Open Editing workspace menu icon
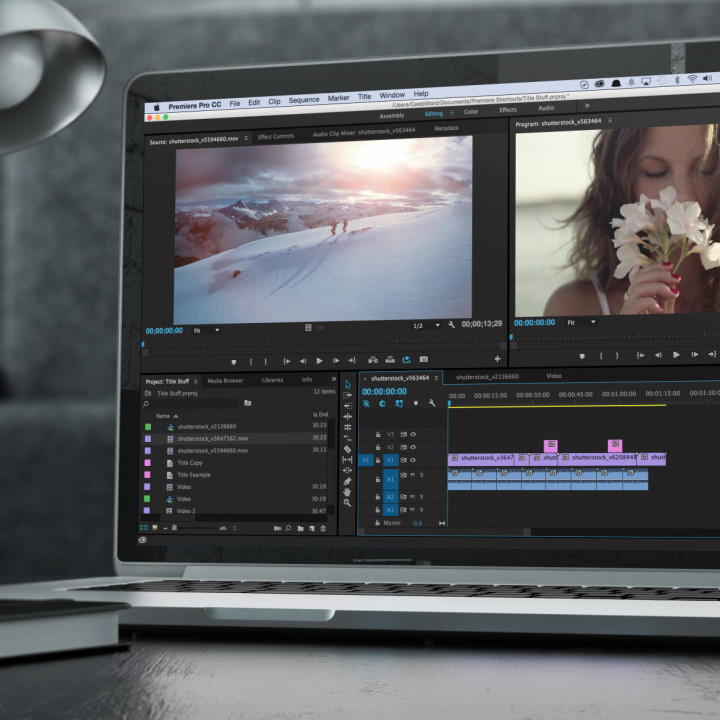This screenshot has height=720, width=720. 451,112
